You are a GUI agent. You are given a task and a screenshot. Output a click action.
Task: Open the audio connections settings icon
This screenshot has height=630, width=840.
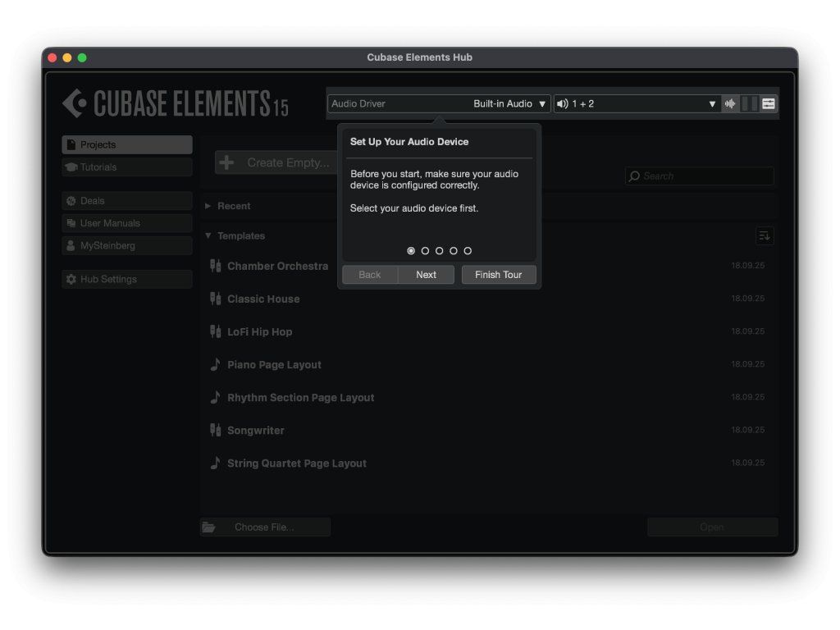coord(769,104)
